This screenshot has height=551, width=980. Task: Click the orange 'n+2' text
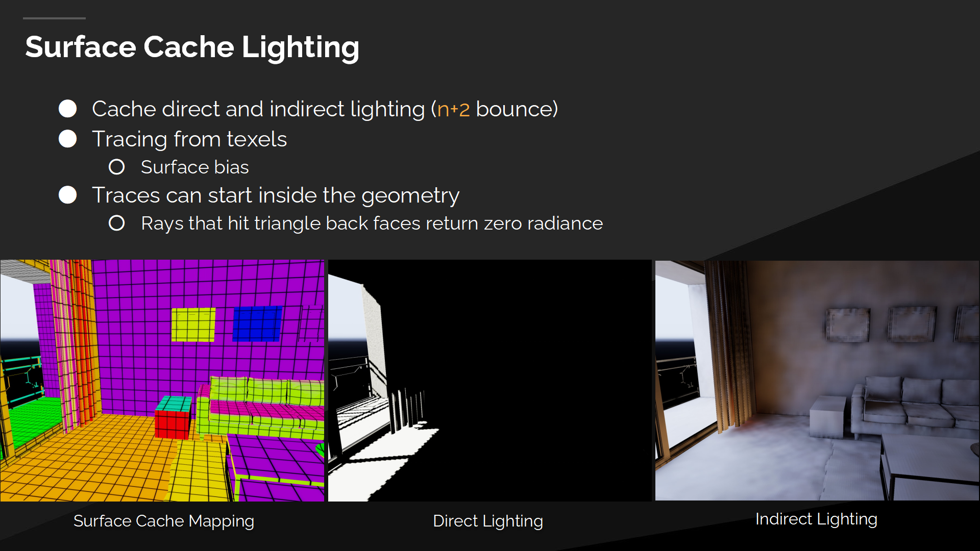pos(453,109)
